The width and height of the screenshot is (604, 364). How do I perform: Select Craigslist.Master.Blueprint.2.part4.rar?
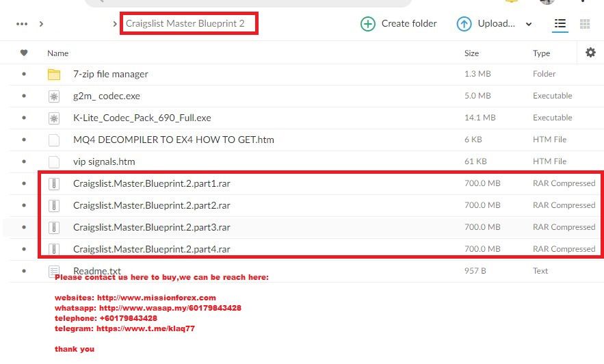tap(152, 250)
